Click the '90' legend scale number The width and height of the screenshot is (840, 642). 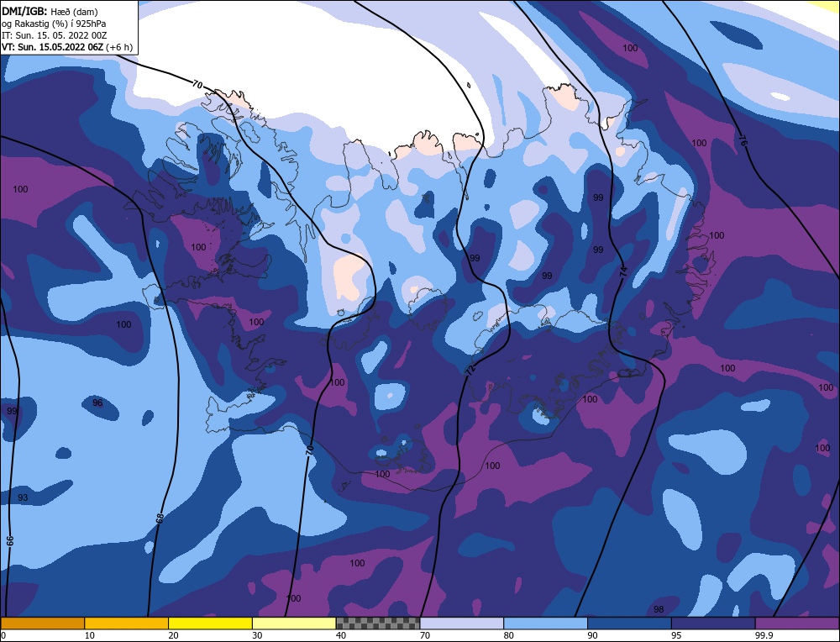coord(592,635)
